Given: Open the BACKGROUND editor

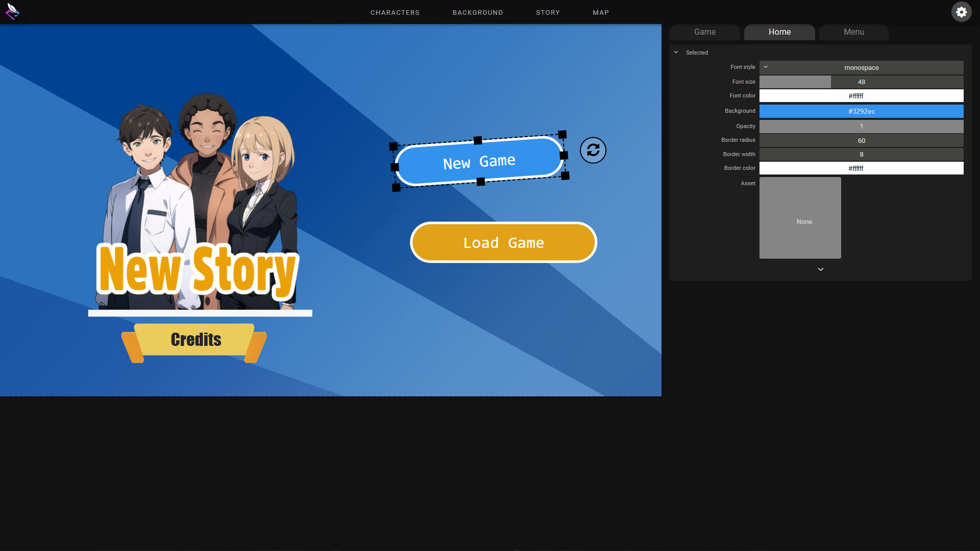Looking at the screenshot, I should (x=478, y=12).
